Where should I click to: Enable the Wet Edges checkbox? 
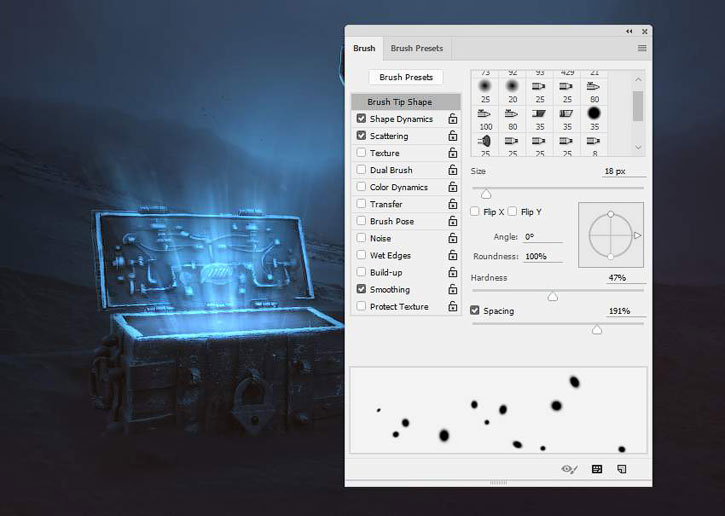click(361, 255)
